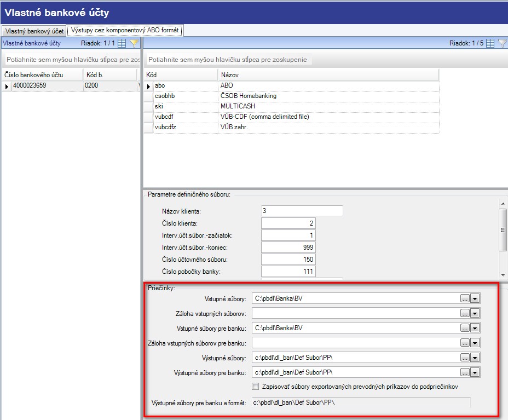Click bank code 0200 cell

click(110, 85)
